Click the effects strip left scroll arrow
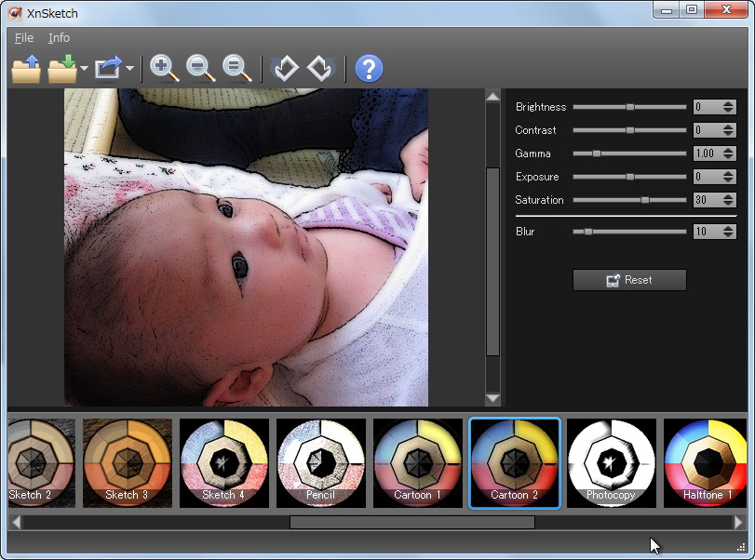The image size is (755, 560). point(16,522)
